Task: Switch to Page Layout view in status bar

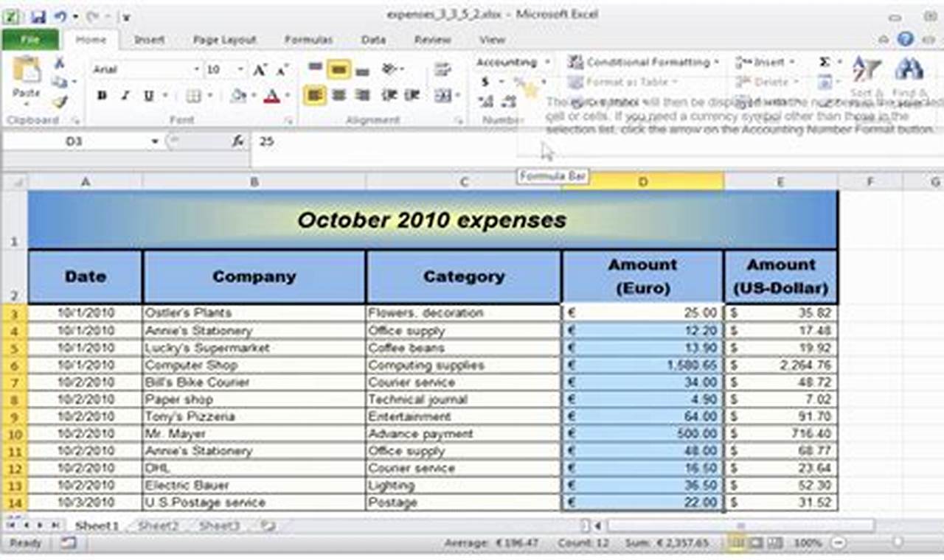Action: tap(755, 543)
